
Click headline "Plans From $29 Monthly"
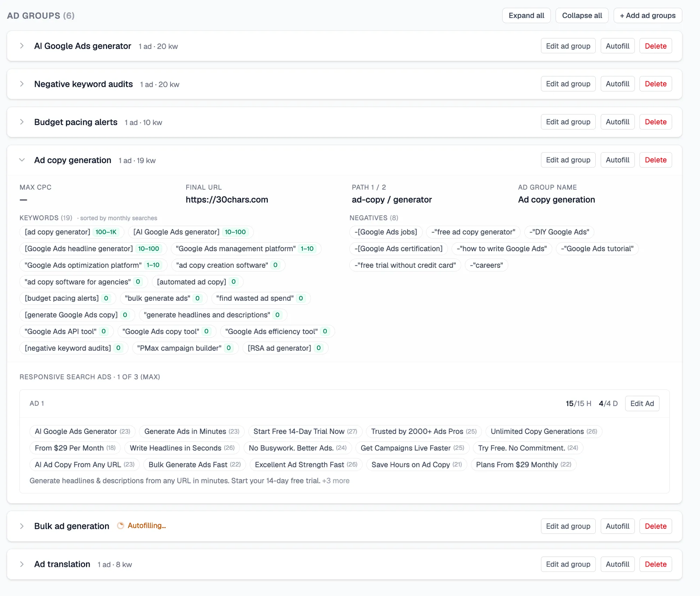[524, 464]
